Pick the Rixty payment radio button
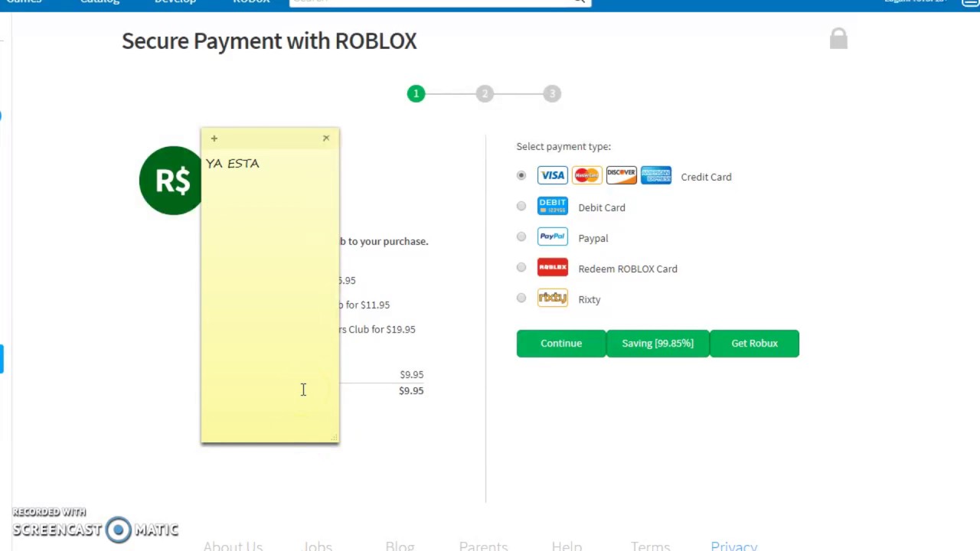980x551 pixels. [x=521, y=298]
